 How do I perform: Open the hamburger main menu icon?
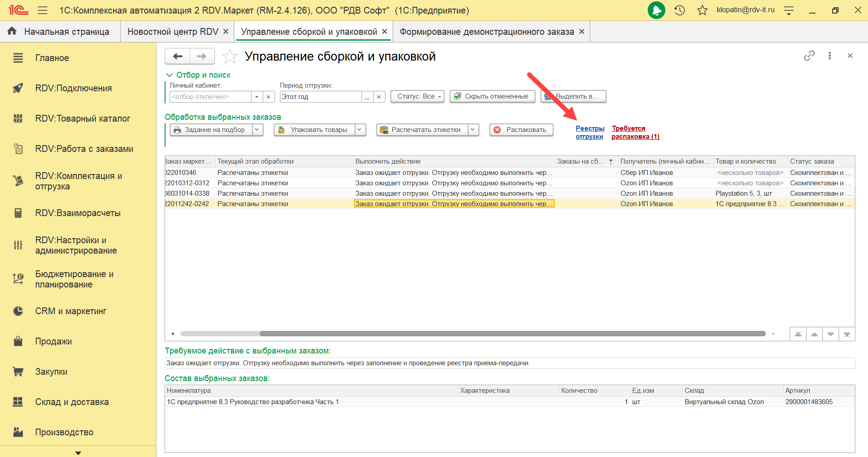(x=43, y=10)
